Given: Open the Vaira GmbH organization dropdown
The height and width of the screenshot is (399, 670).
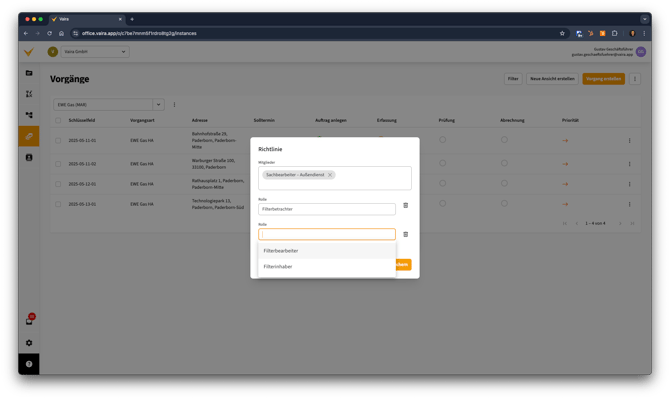Looking at the screenshot, I should (95, 52).
